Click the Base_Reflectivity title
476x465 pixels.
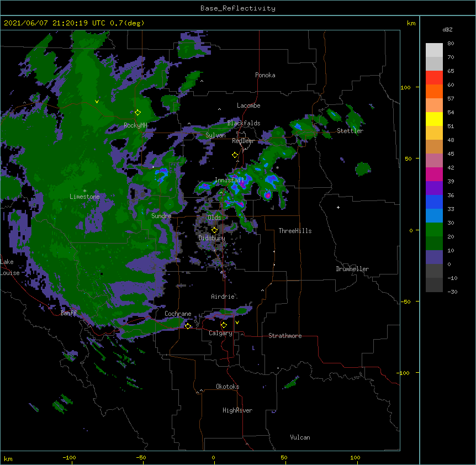[238, 8]
